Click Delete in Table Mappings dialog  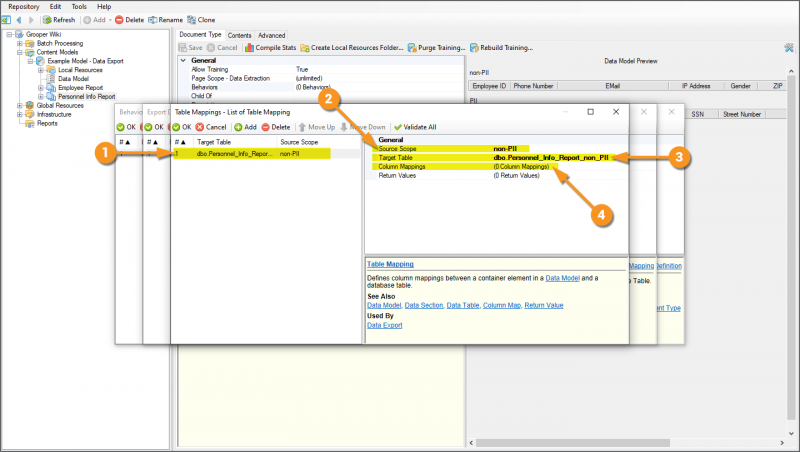tap(276, 127)
